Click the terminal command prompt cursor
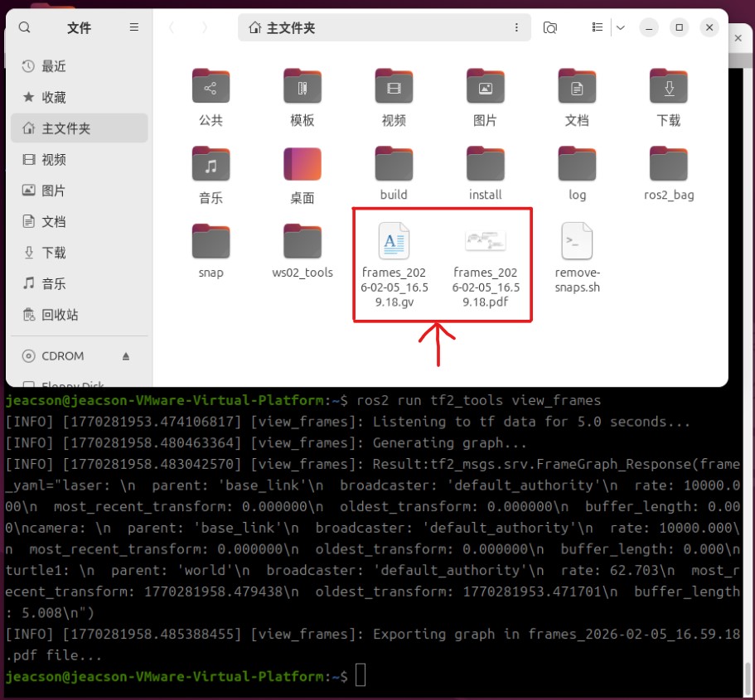Viewport: 755px width, 700px height. tap(360, 676)
